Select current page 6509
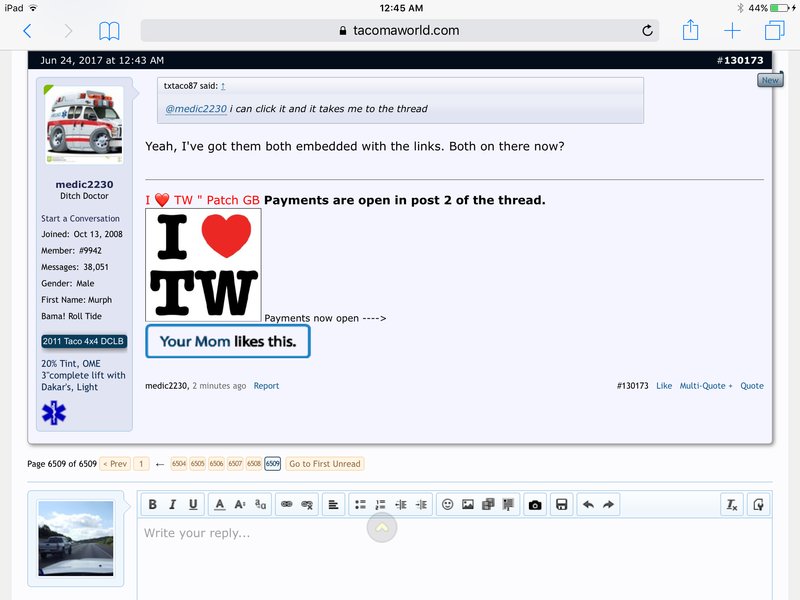Viewport: 800px width, 600px height. pyautogui.click(x=273, y=464)
